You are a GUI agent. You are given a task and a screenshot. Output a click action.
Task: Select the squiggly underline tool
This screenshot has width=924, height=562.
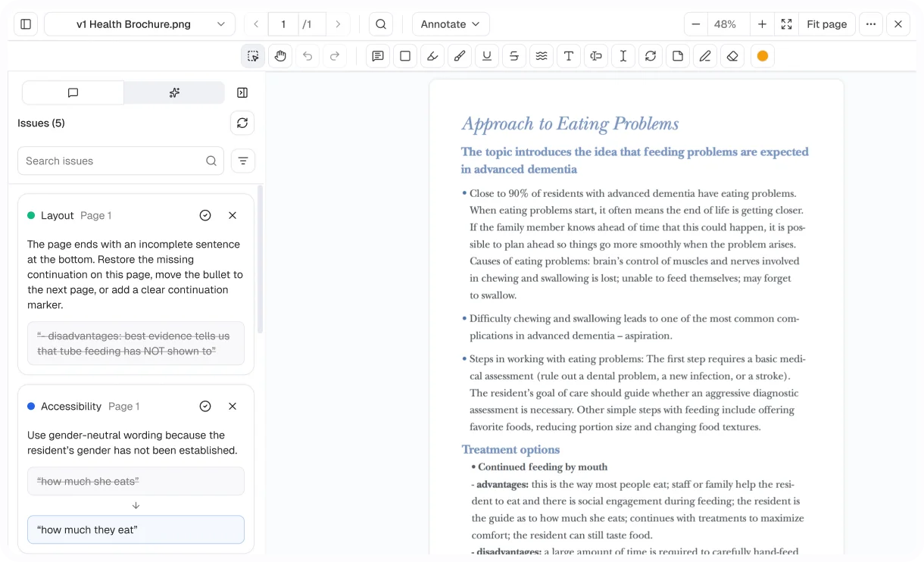(x=542, y=56)
